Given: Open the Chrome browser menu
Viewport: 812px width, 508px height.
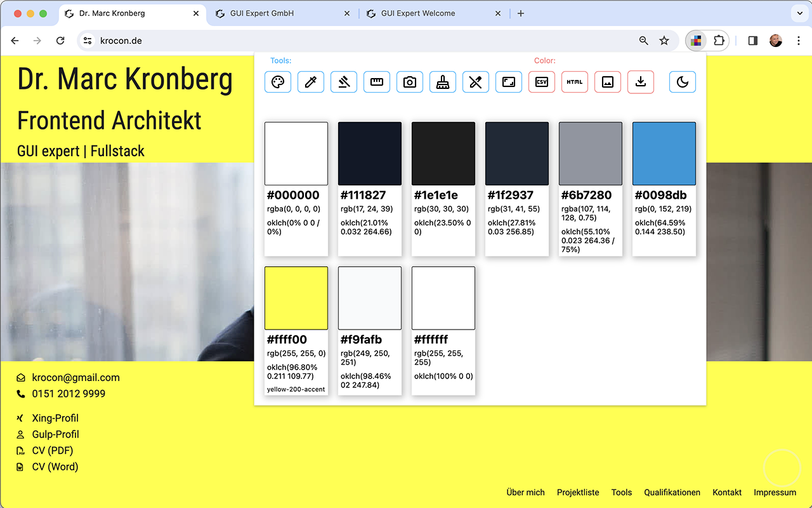Looking at the screenshot, I should 799,40.
